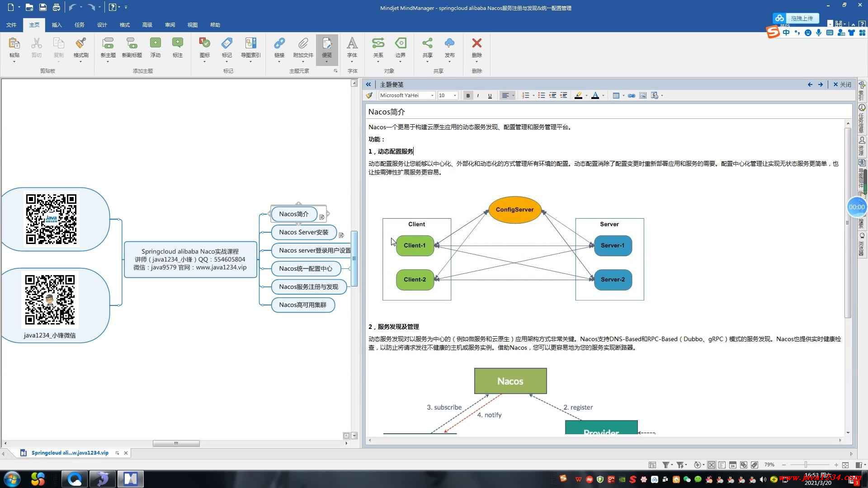This screenshot has height=488, width=868.
Task: Click the zoom slider handle in status bar
Action: point(805,465)
